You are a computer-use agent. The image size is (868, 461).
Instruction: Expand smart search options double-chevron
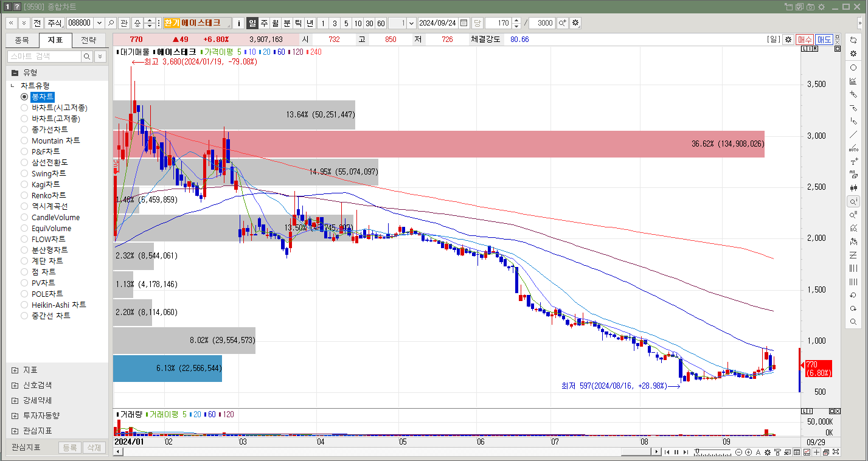[x=100, y=57]
